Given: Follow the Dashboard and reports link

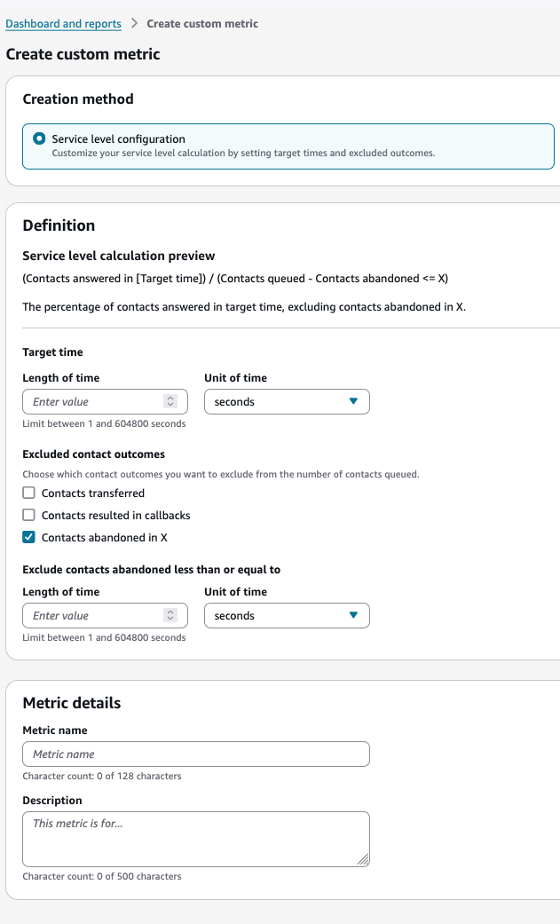Looking at the screenshot, I should pyautogui.click(x=63, y=23).
